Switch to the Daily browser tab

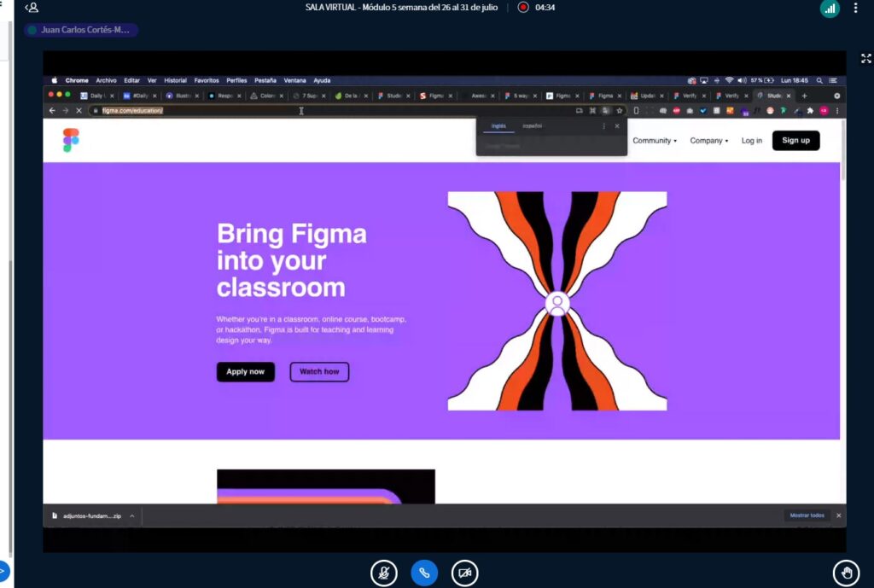[97, 96]
